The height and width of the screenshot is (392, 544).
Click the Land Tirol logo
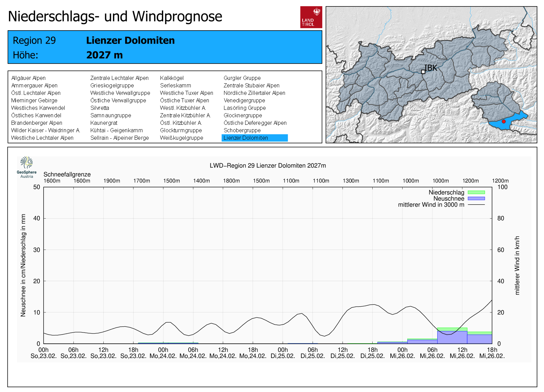(311, 17)
